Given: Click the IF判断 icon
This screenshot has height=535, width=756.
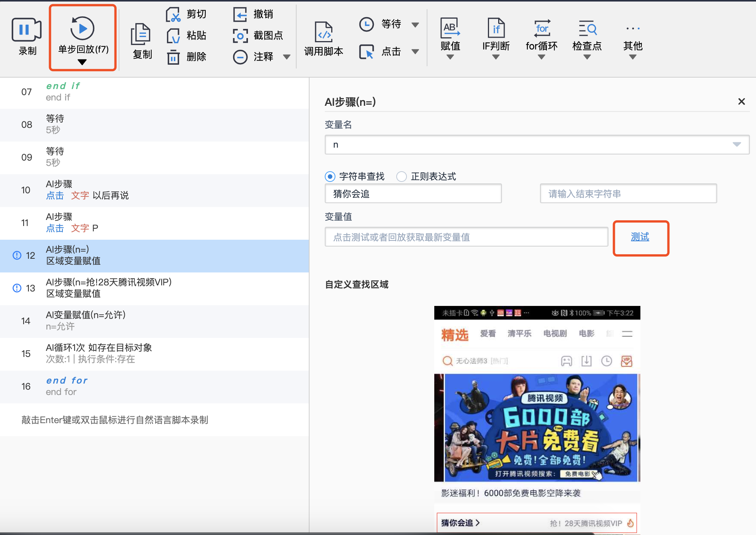Looking at the screenshot, I should click(496, 28).
